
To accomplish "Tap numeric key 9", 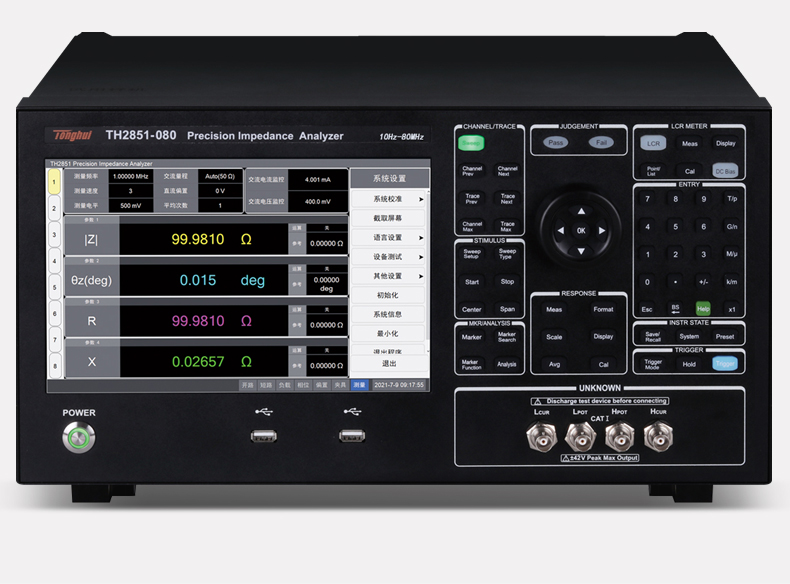I will coord(704,199).
